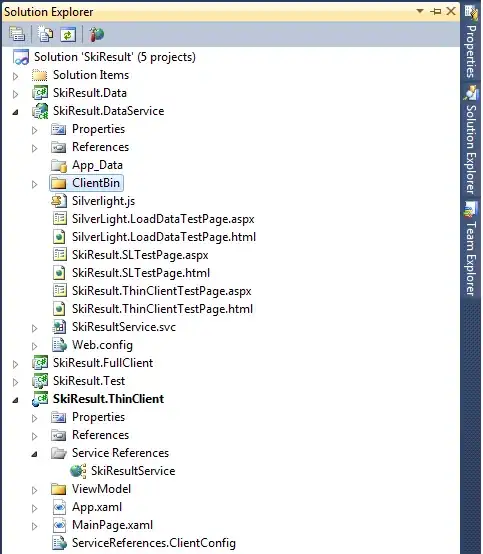The image size is (483, 554).
Task: Expand the SkiResult.FullClient project
Action: tap(15, 364)
